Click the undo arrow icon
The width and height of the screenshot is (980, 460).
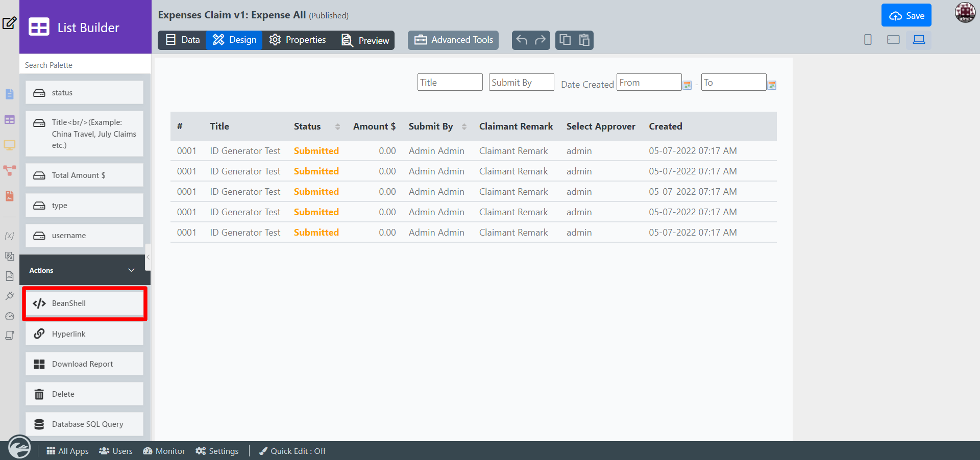pos(521,40)
